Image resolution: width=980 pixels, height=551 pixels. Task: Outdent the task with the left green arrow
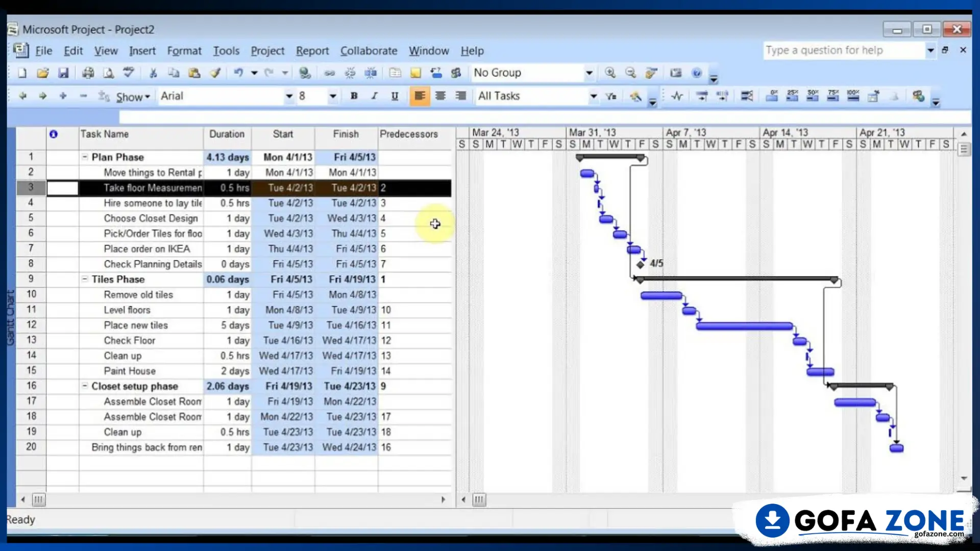click(22, 96)
